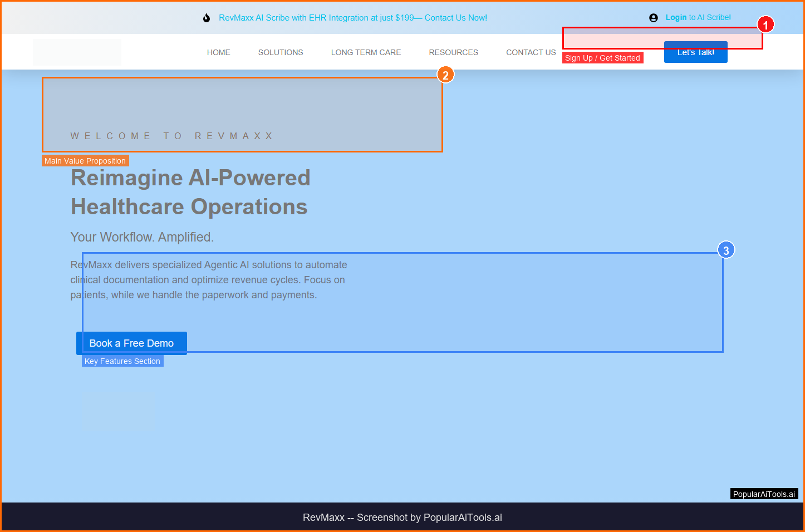Screen dimensions: 805x532
Task: Click the Reimagine AI-Powered Healthcare Operations heading
Action: [x=190, y=192]
